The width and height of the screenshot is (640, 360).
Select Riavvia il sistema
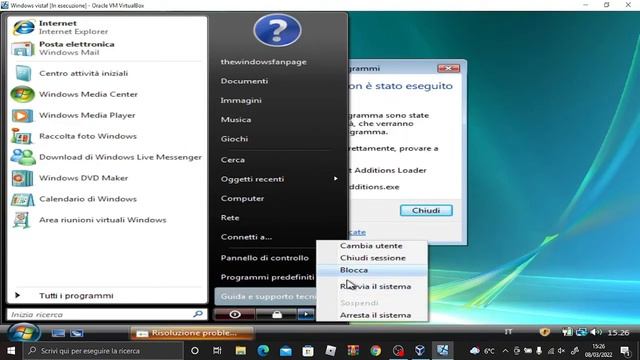(x=372, y=287)
